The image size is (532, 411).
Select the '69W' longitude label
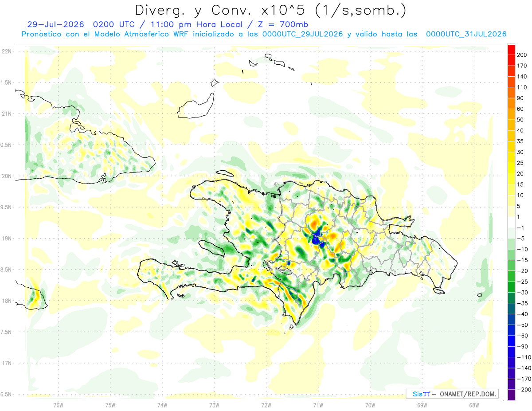click(422, 405)
